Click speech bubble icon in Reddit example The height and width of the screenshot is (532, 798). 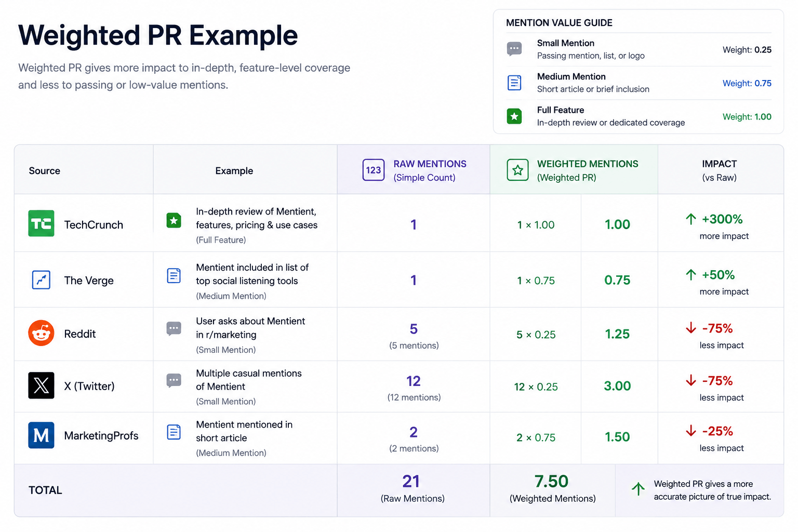174,329
